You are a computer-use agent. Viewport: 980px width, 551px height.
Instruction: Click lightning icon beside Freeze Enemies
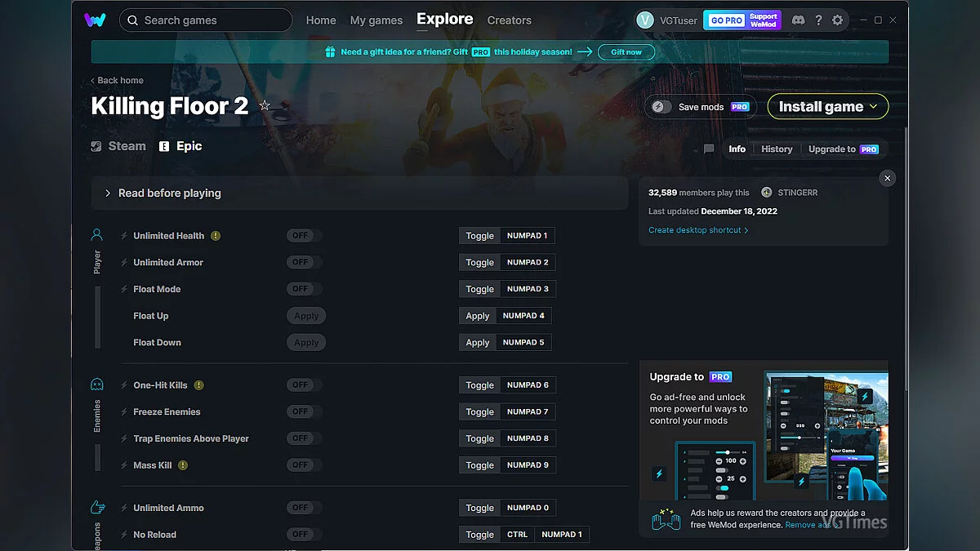click(124, 412)
